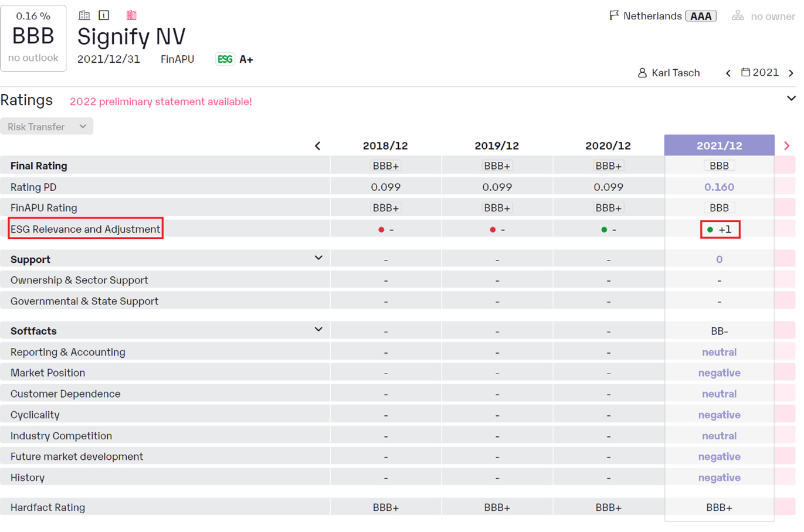
Task: Open the Risk Transfer dropdown
Action: pyautogui.click(x=47, y=127)
